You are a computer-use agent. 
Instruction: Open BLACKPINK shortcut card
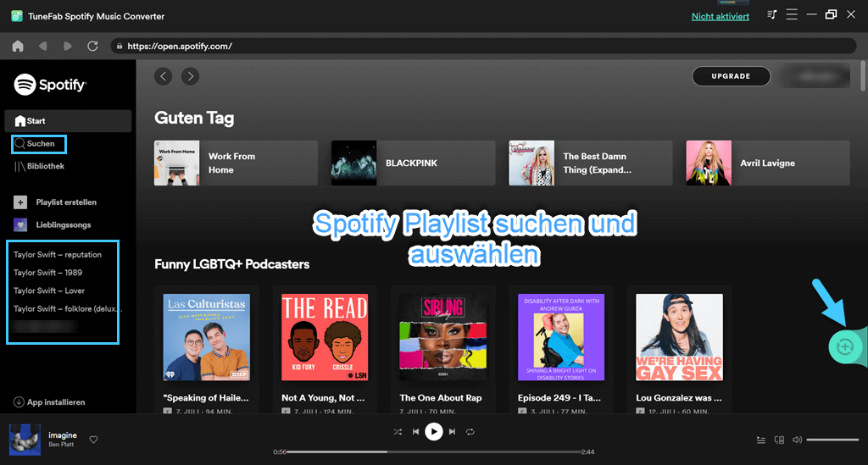pyautogui.click(x=413, y=163)
